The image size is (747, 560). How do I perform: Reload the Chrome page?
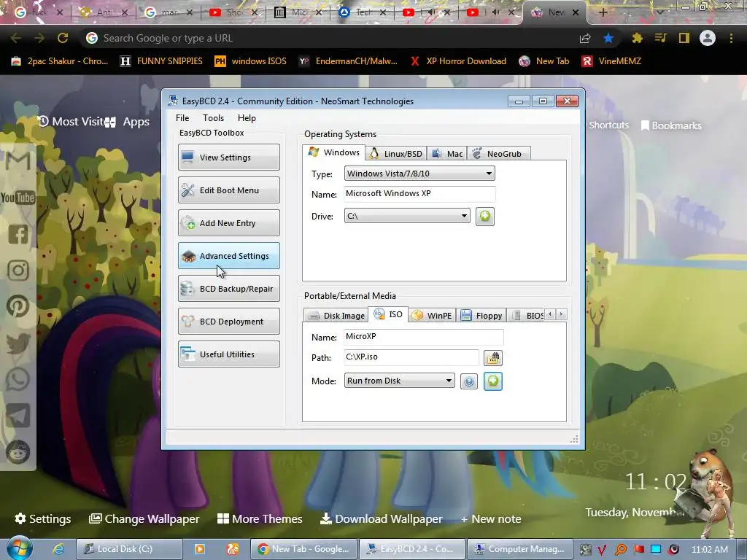click(x=63, y=38)
